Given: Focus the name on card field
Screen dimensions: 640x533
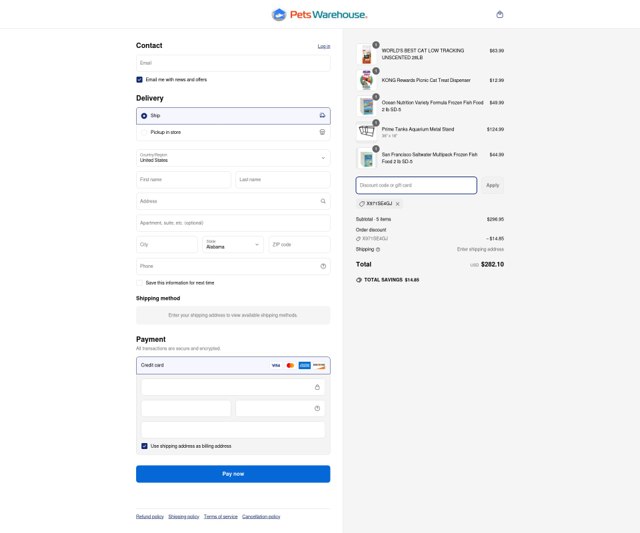Looking at the screenshot, I should [x=233, y=430].
